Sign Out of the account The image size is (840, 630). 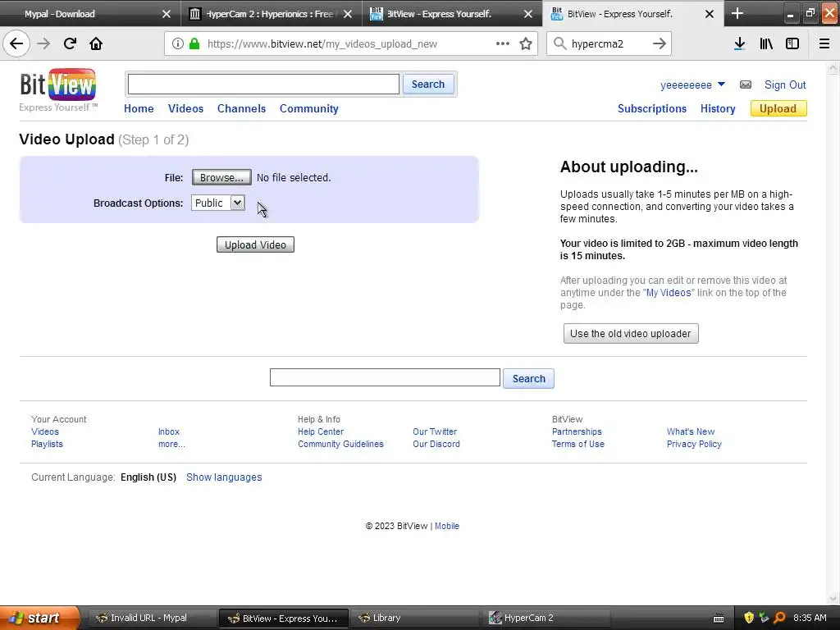click(785, 84)
